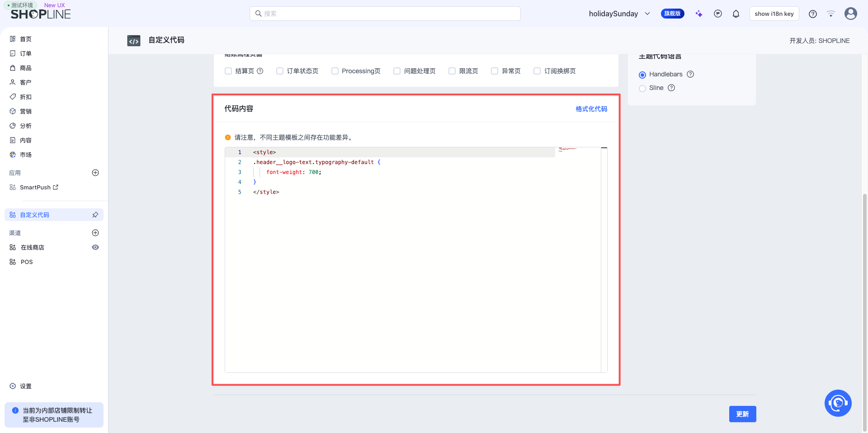Click the <style> line in editor
This screenshot has width=868, height=433.
[x=264, y=152]
